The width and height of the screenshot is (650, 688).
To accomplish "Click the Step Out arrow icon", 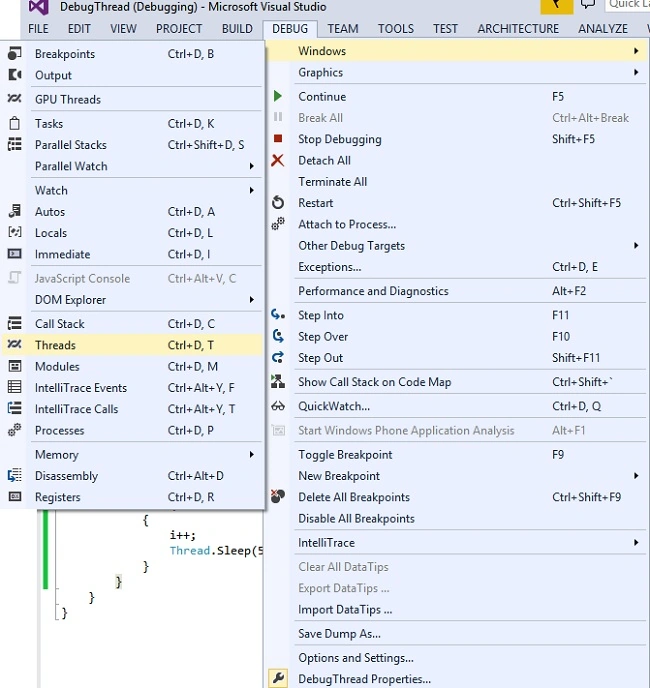I will [278, 357].
